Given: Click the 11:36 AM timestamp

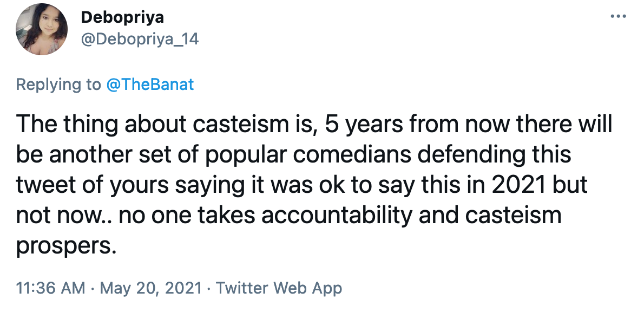Looking at the screenshot, I should 50,288.
